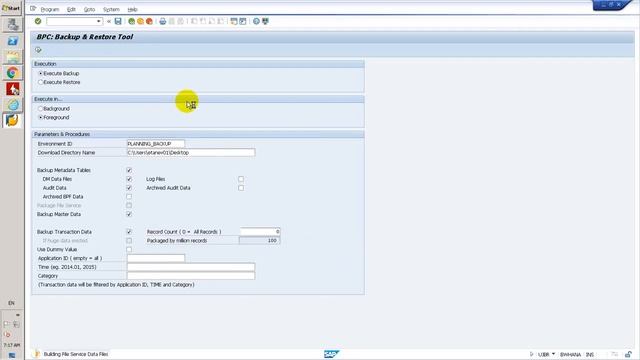Click the Application ID input field
This screenshot has width=640, height=360.
coord(156,258)
